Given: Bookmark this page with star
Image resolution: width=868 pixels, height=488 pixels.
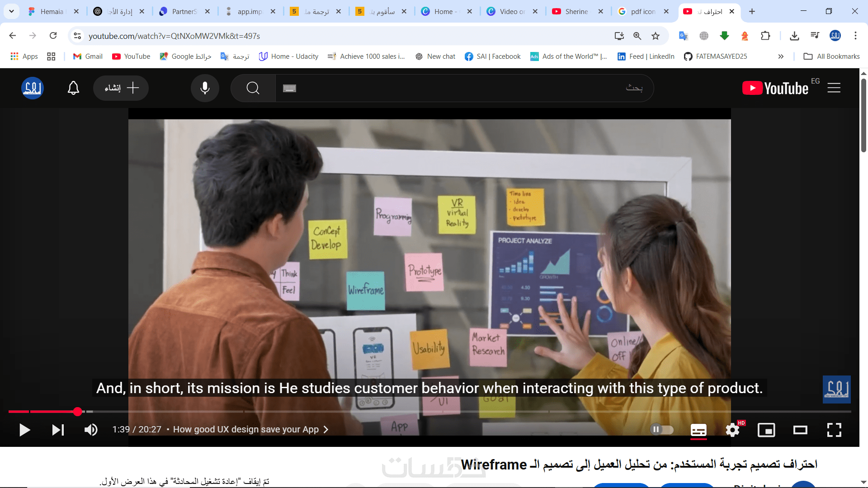Looking at the screenshot, I should pyautogui.click(x=656, y=36).
